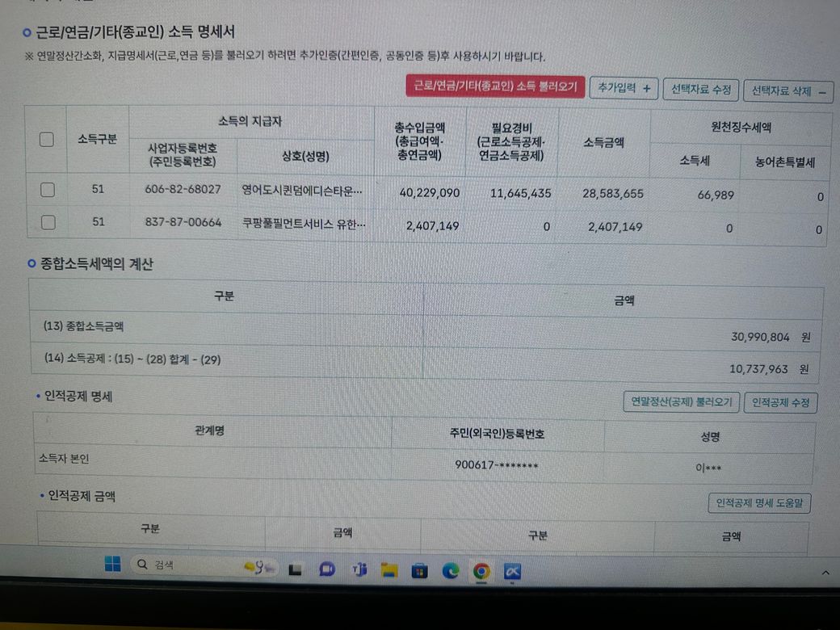The width and height of the screenshot is (840, 630).
Task: Open File Explorer from the taskbar
Action: 389,570
